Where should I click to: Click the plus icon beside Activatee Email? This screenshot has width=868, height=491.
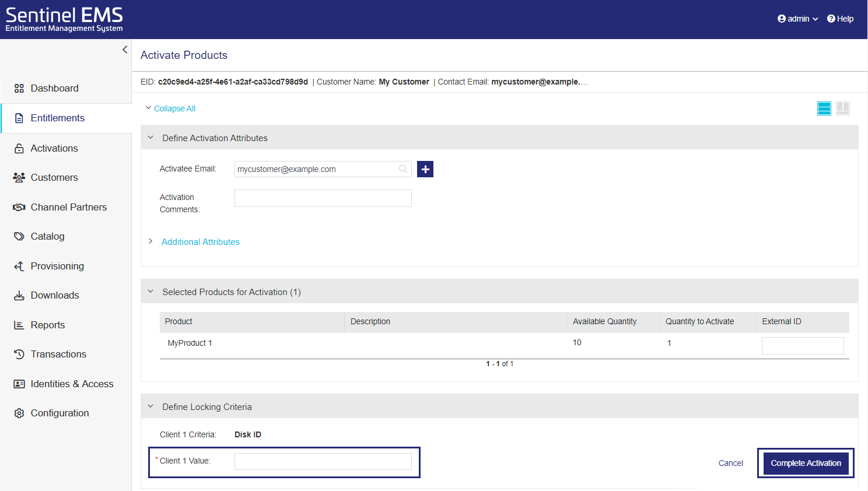pyautogui.click(x=425, y=169)
